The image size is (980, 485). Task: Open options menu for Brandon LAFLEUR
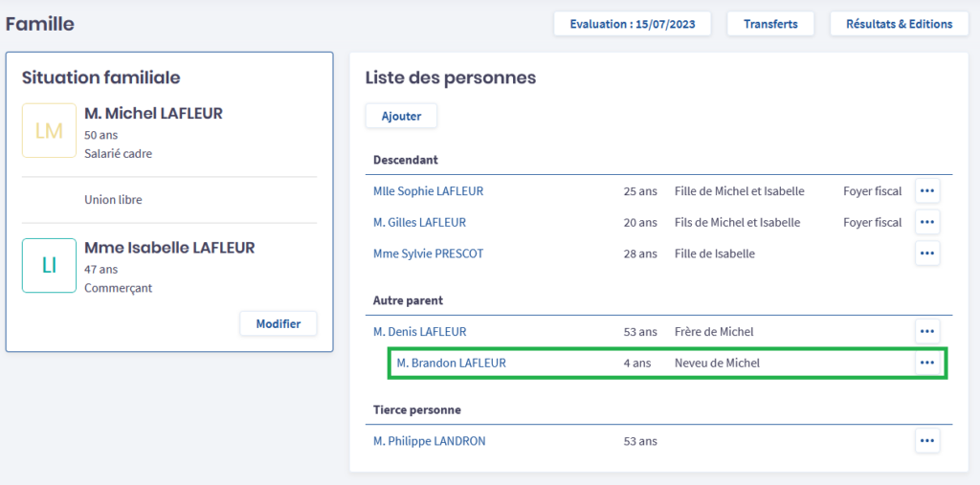[926, 364]
